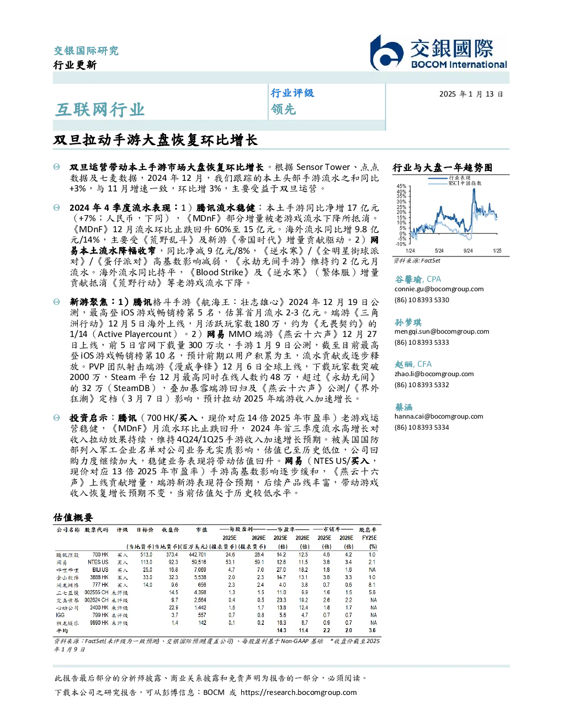The width and height of the screenshot is (563, 728).
Task: Click bullet icon beside 新游聚焦 paragraph
Action: tap(56, 302)
